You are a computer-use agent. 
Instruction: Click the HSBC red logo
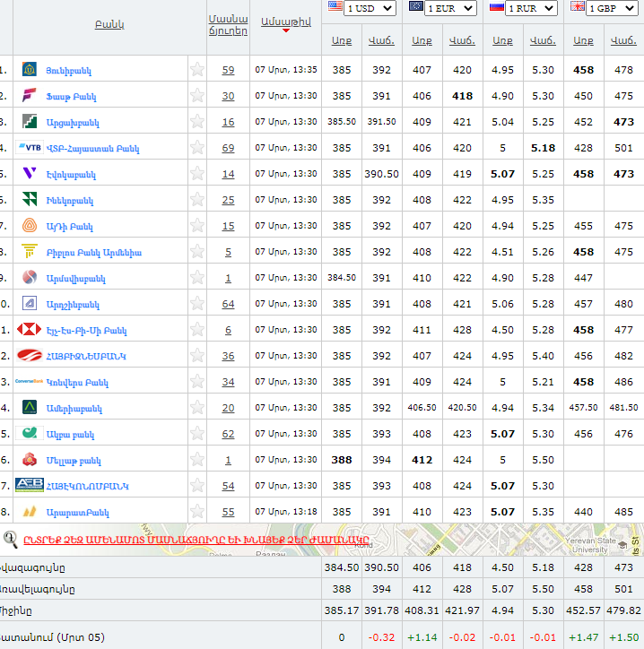(x=29, y=330)
